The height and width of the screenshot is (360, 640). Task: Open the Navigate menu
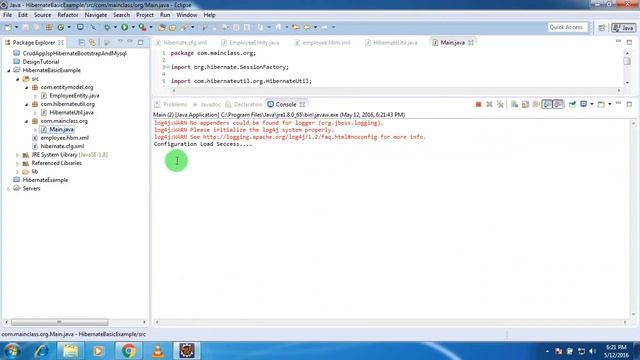point(96,15)
